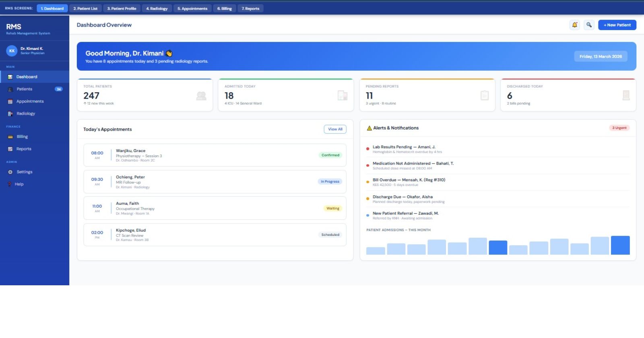This screenshot has height=338, width=644.
Task: Open search with the magnifier icon
Action: 589,25
